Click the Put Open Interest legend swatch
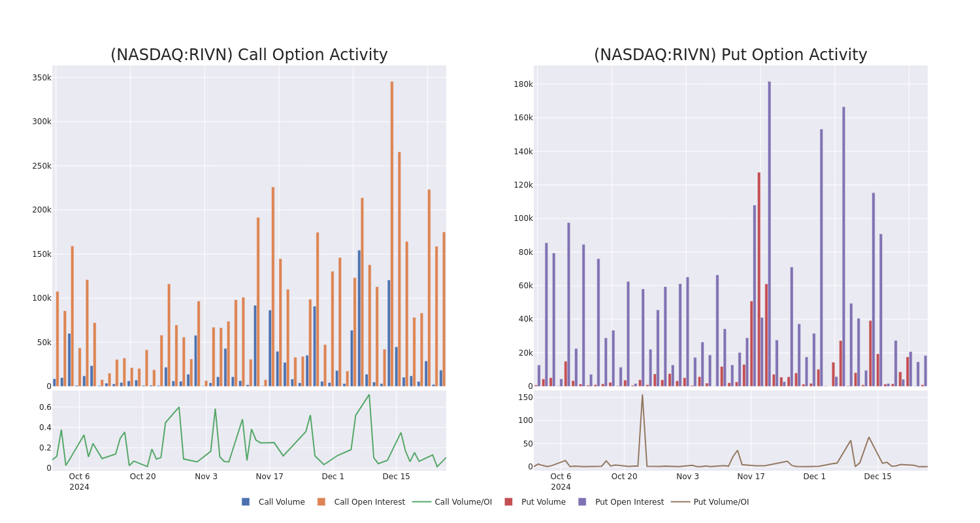This screenshot has height=523, width=980. coord(582,502)
